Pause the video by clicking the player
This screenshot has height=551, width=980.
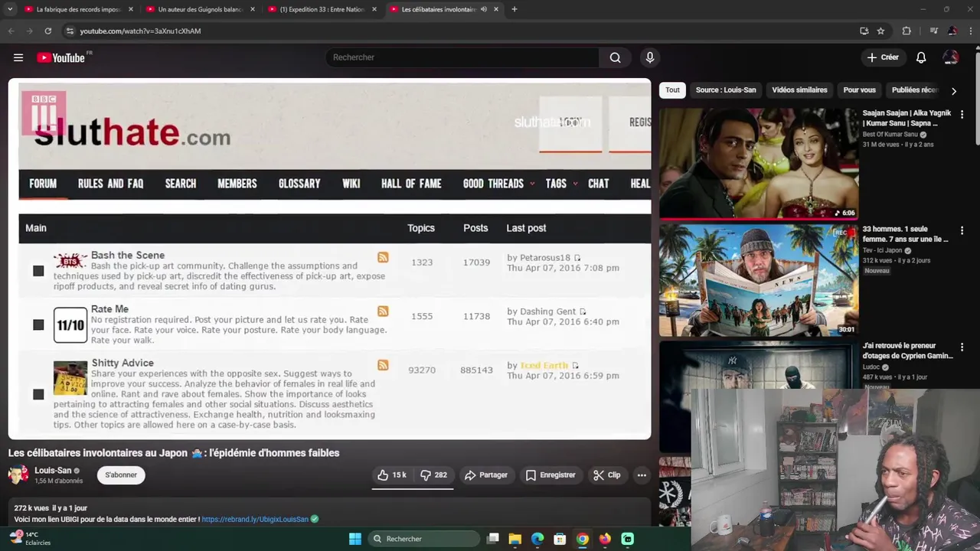329,259
